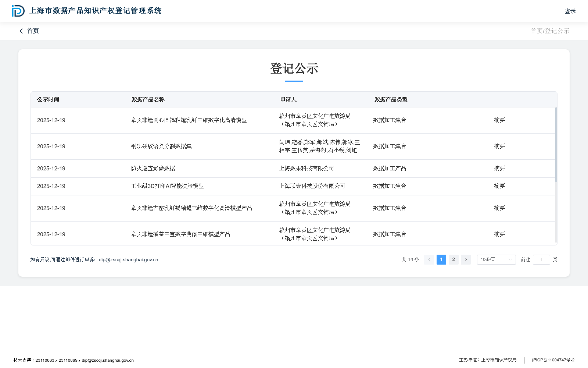
Task: Select page 2 in pagination
Action: pos(453,259)
